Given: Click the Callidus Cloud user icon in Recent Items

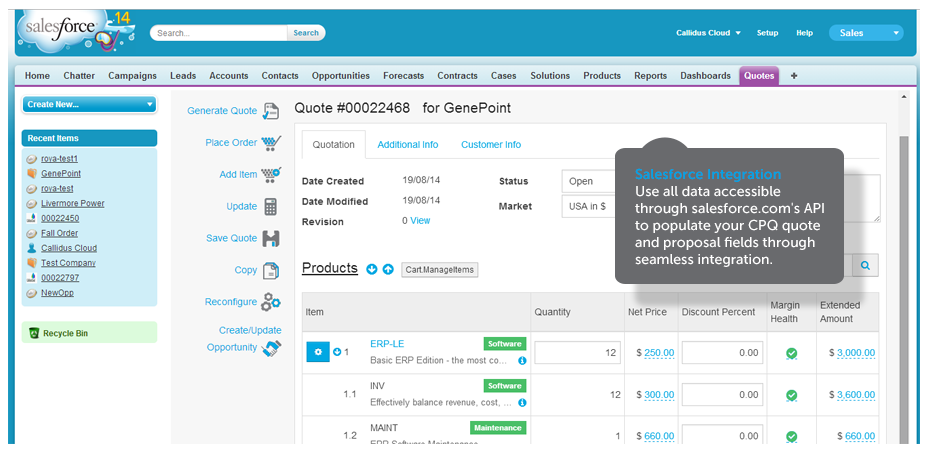Looking at the screenshot, I should click(x=32, y=248).
